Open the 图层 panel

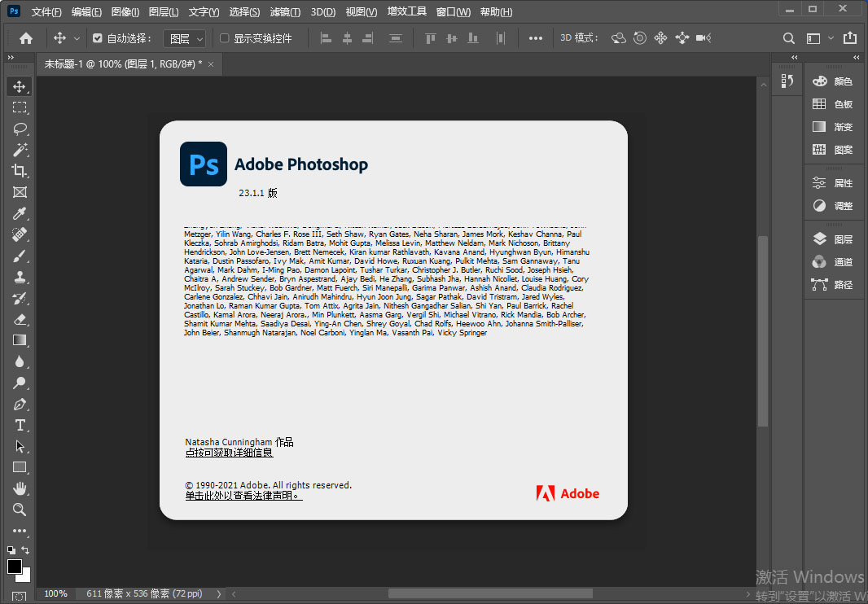(x=833, y=239)
